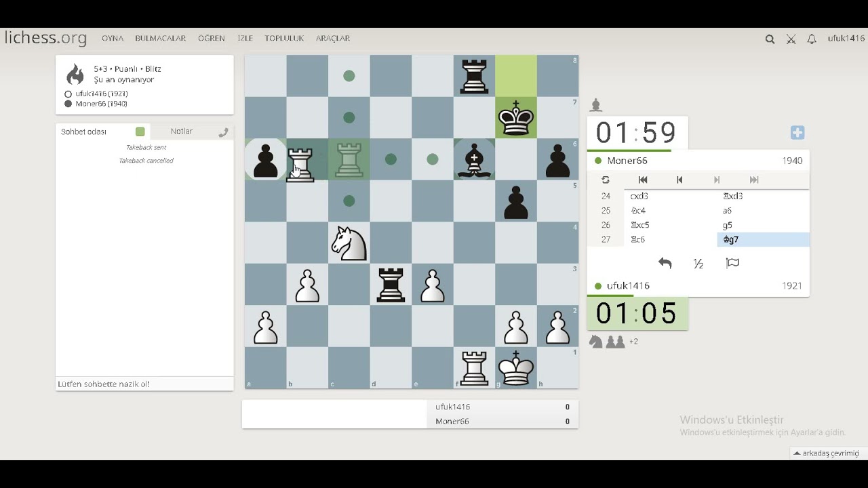Select move 25 a6
868x488 pixels.
pyautogui.click(x=763, y=211)
